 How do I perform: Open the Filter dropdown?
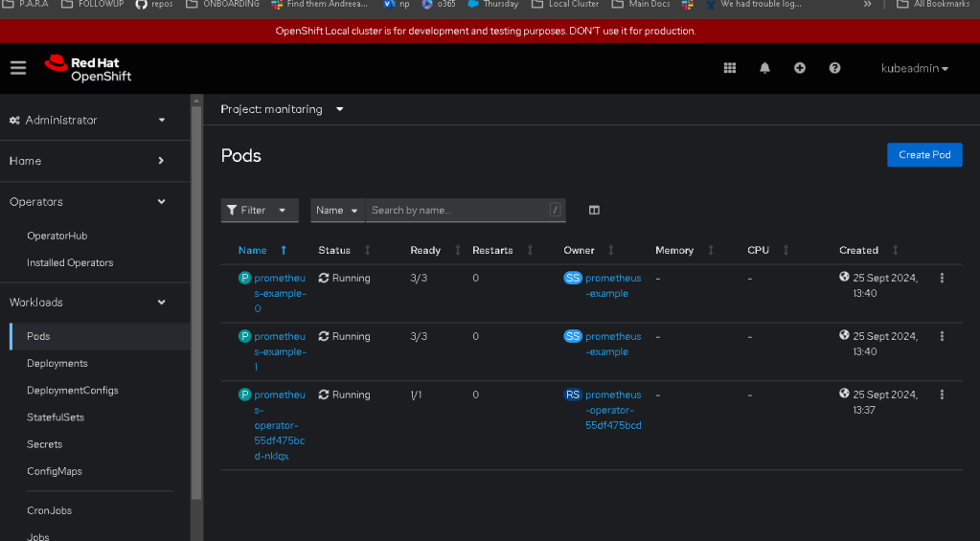point(260,211)
